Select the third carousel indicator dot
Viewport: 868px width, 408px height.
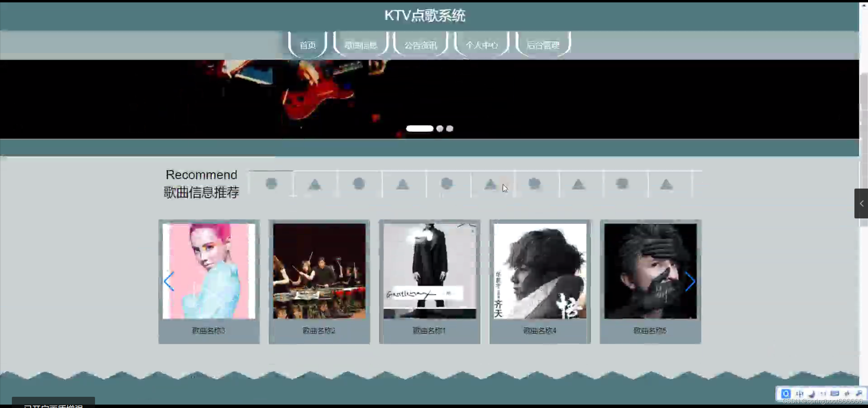pyautogui.click(x=449, y=128)
